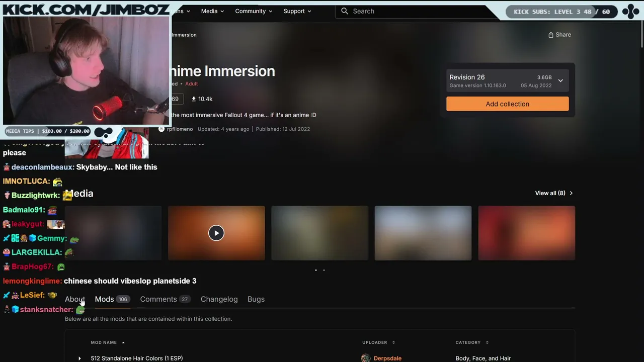Switch to the Changelog tab
The width and height of the screenshot is (644, 362).
(219, 299)
